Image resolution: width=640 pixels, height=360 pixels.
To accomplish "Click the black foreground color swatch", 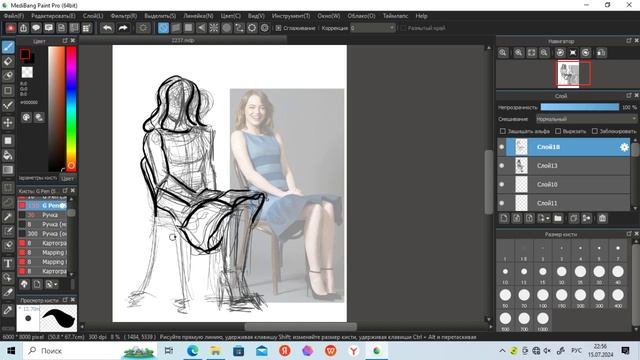I will point(25,54).
